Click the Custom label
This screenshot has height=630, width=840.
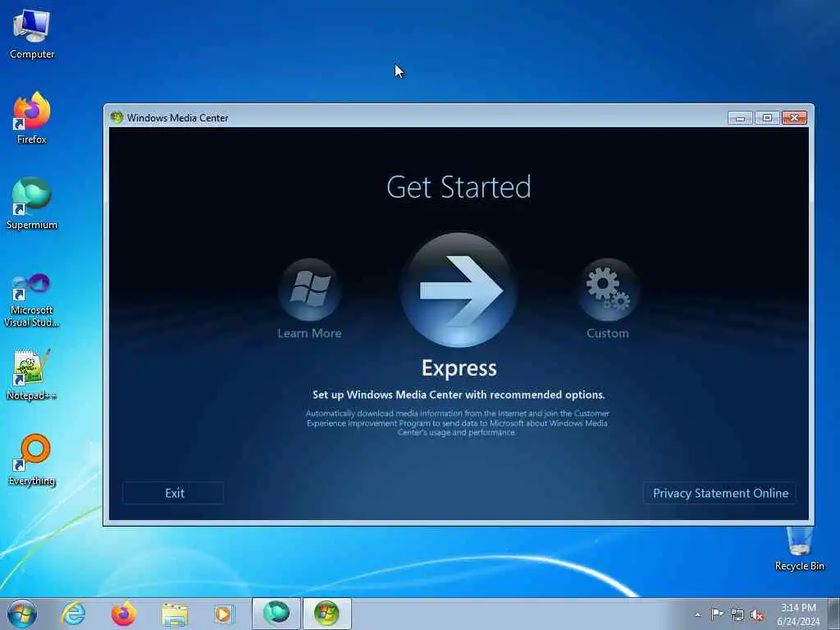(x=608, y=333)
